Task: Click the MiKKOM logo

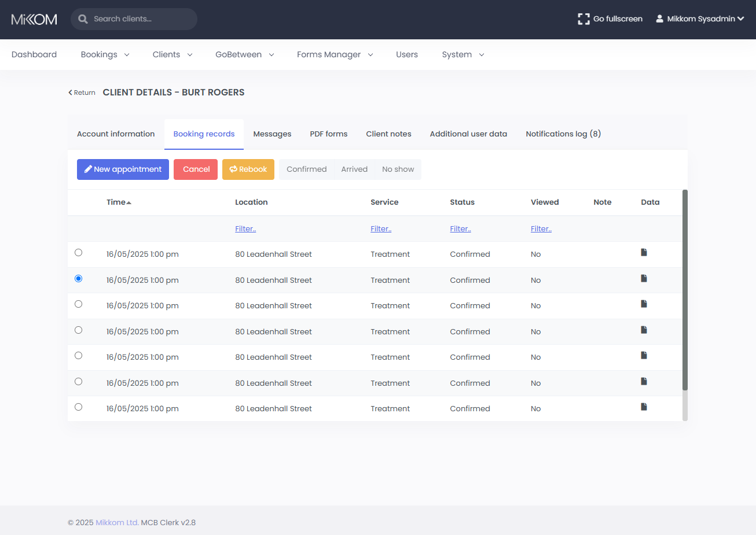Action: (x=34, y=19)
